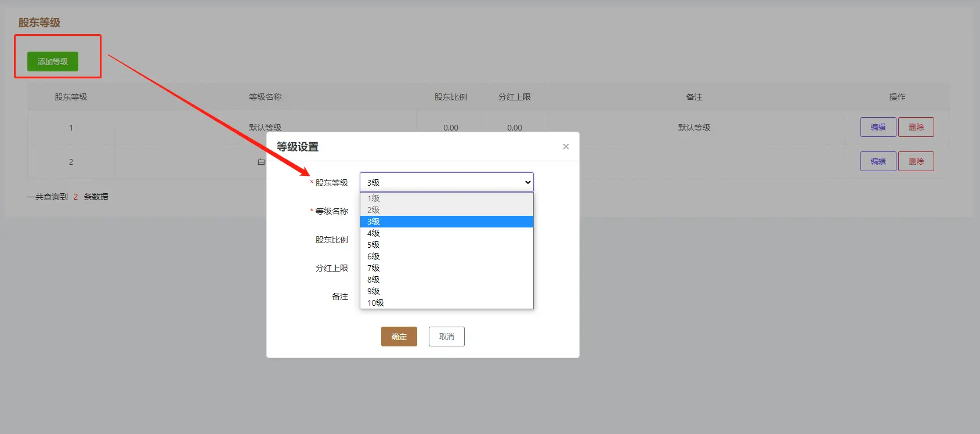The width and height of the screenshot is (980, 434).
Task: Close the 等级设置 dialog with X
Action: [x=566, y=147]
